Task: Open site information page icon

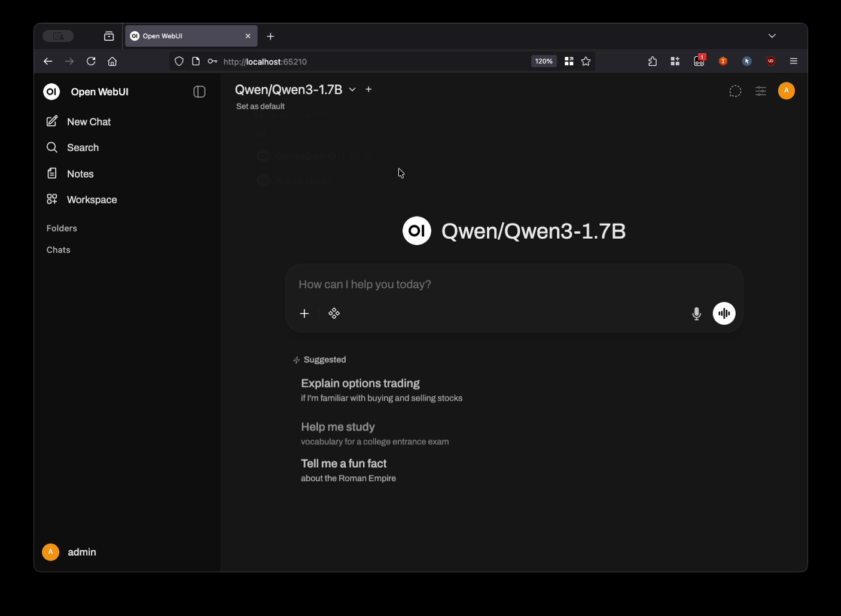Action: point(196,61)
